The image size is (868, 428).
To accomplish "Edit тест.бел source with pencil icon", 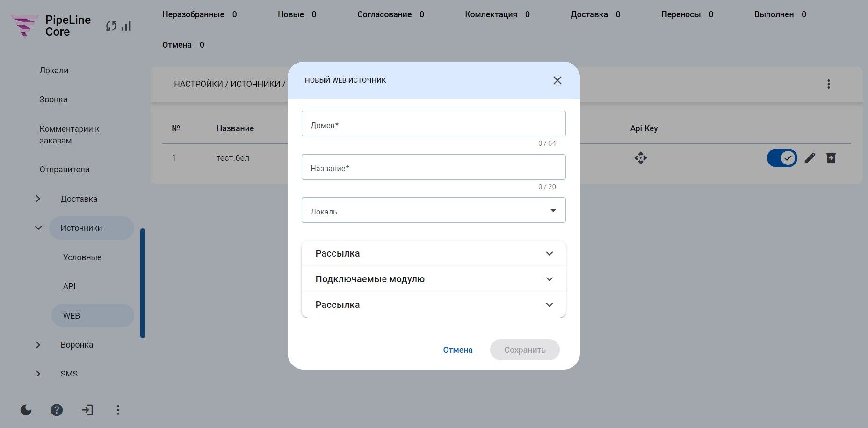I will pyautogui.click(x=810, y=158).
